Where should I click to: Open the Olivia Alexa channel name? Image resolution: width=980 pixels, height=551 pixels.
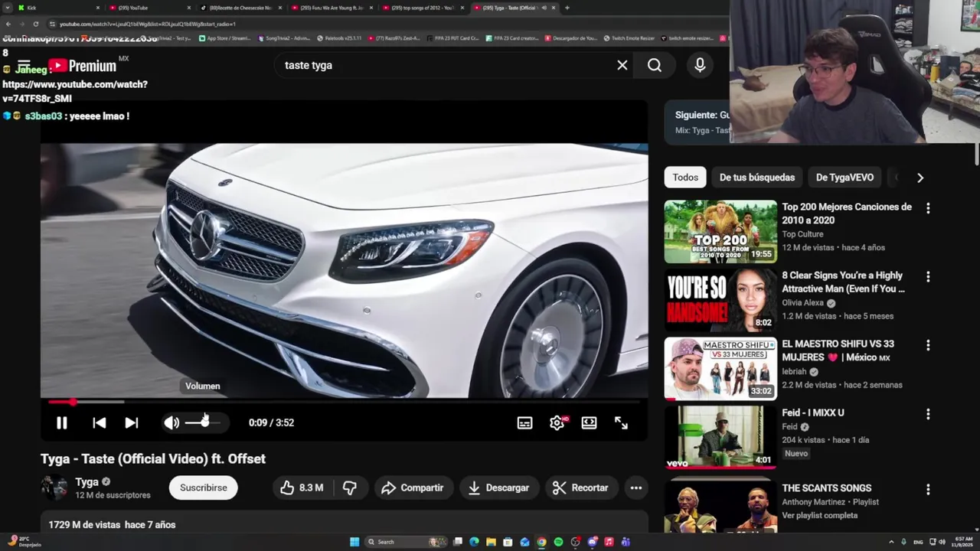point(802,303)
